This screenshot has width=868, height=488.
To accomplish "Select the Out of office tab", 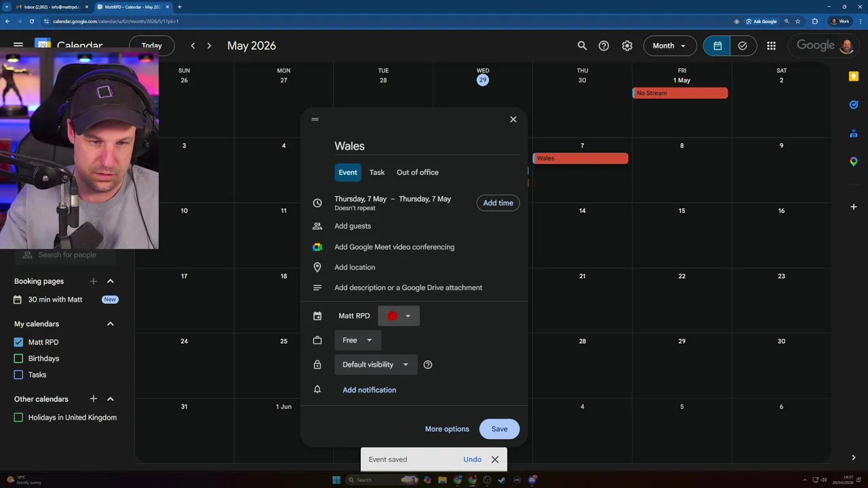I will point(418,172).
